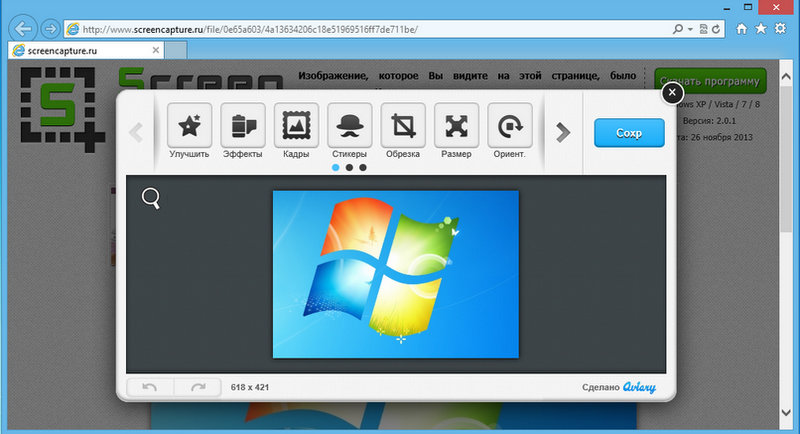Close the Aviary editor dialog
The height and width of the screenshot is (434, 800).
coord(672,93)
